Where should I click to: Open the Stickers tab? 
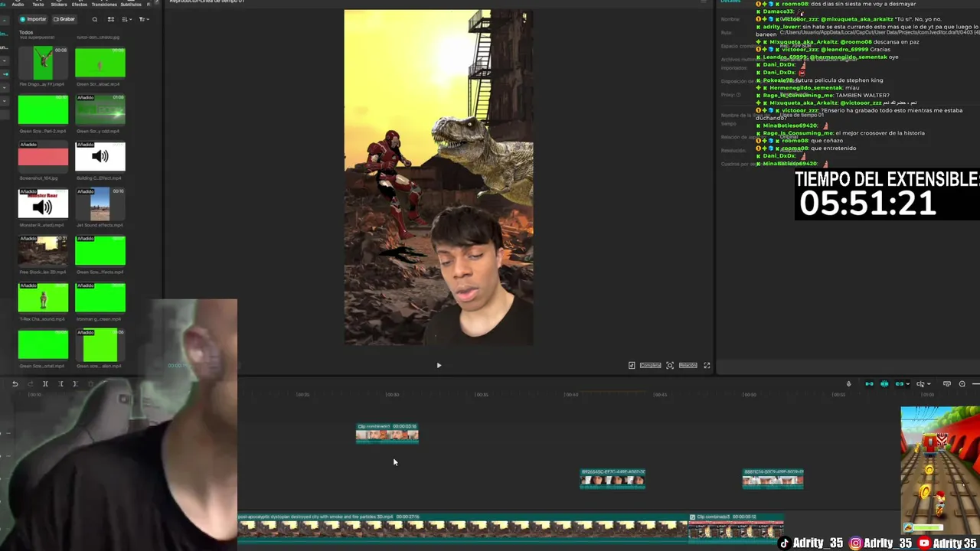click(59, 4)
